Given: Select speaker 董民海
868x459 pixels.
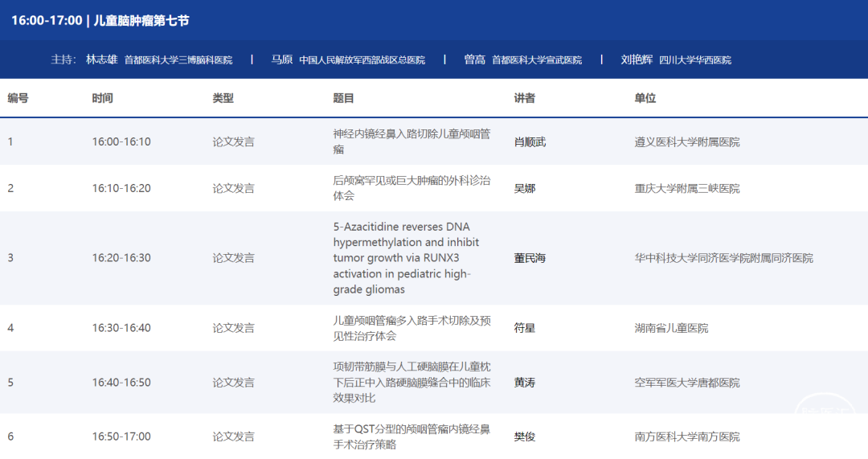Looking at the screenshot, I should coord(530,258).
